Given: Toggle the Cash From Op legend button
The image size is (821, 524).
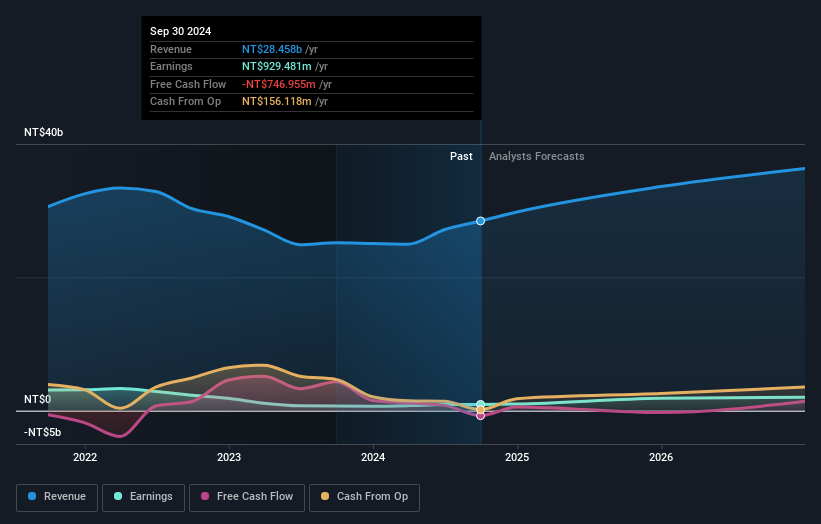Looking at the screenshot, I should pos(364,497).
